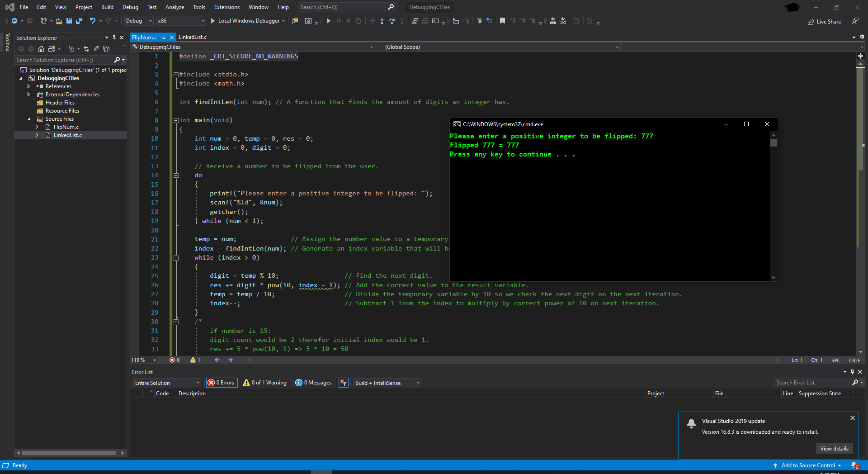
Task: Toggle pin on the FlipNum.c tab
Action: point(164,38)
